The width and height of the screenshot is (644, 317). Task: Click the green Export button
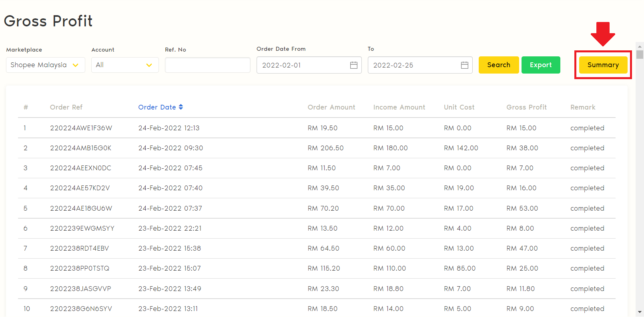click(x=540, y=65)
